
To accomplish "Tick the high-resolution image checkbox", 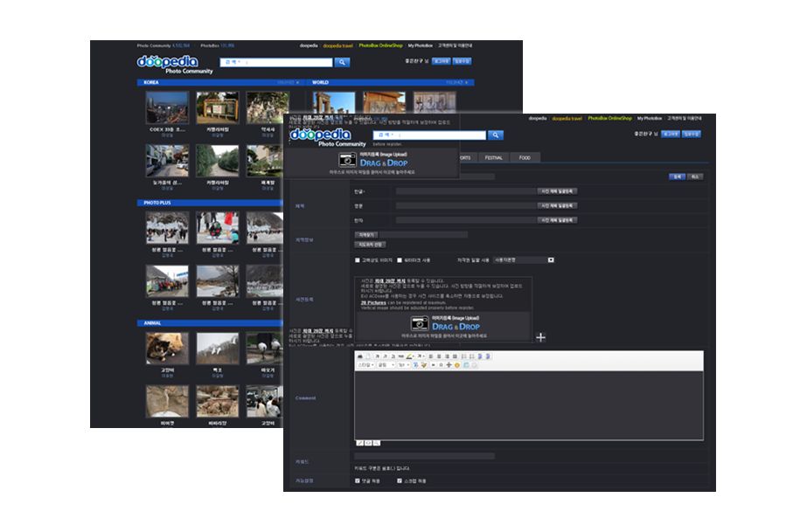I will 358,260.
